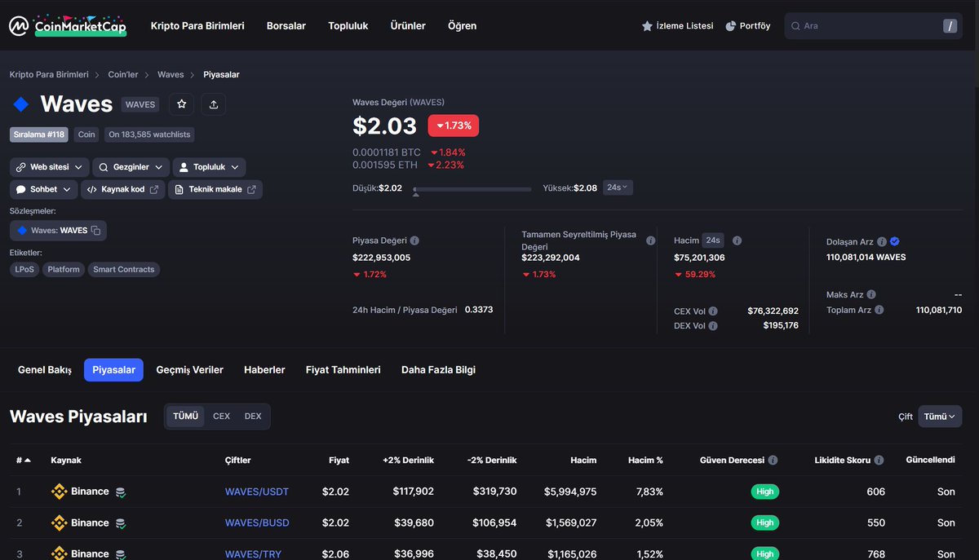Open Portföy from the header
This screenshot has height=560, width=979.
[x=747, y=26]
